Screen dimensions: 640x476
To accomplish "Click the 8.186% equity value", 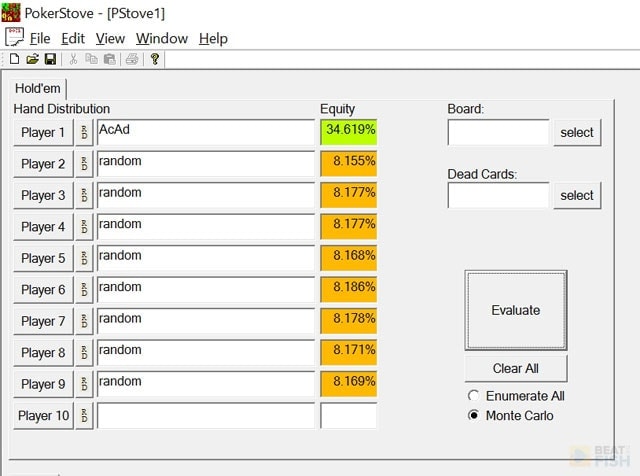I will pos(349,289).
